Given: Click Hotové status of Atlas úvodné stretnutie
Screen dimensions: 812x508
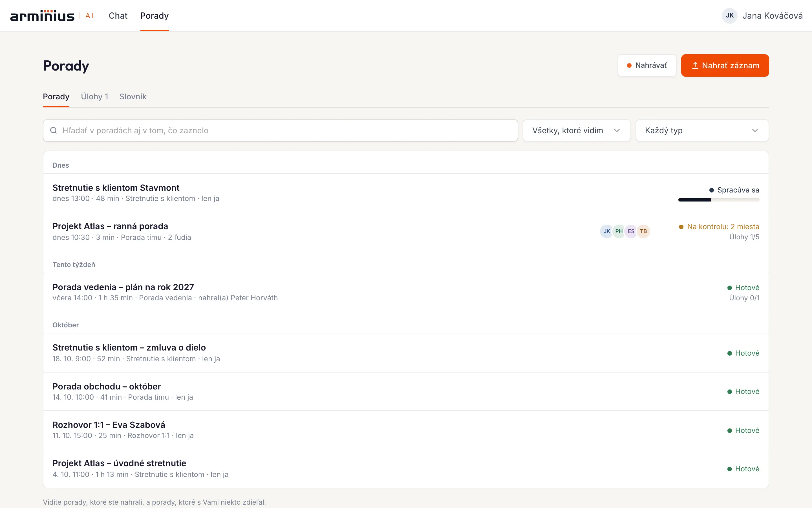Looking at the screenshot, I should pos(743,469).
